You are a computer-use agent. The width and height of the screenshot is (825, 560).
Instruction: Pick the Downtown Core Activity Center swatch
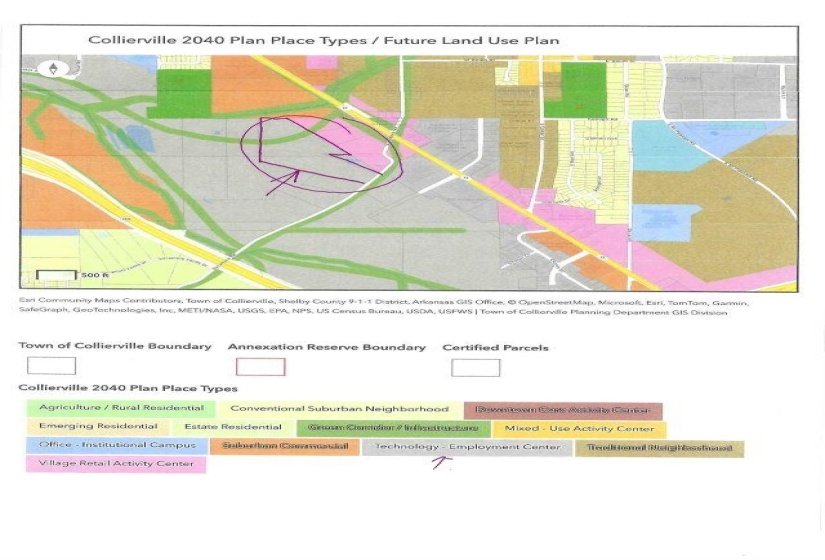coord(563,409)
